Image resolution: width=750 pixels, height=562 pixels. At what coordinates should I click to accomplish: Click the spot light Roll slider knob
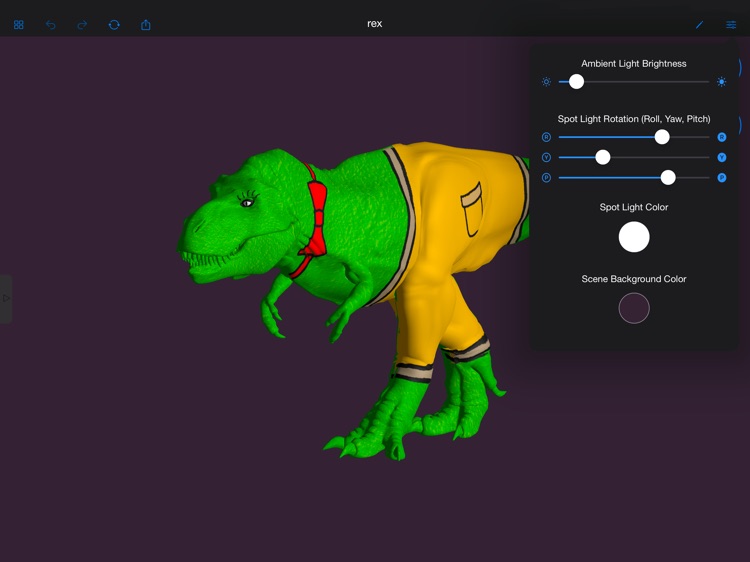pyautogui.click(x=662, y=137)
